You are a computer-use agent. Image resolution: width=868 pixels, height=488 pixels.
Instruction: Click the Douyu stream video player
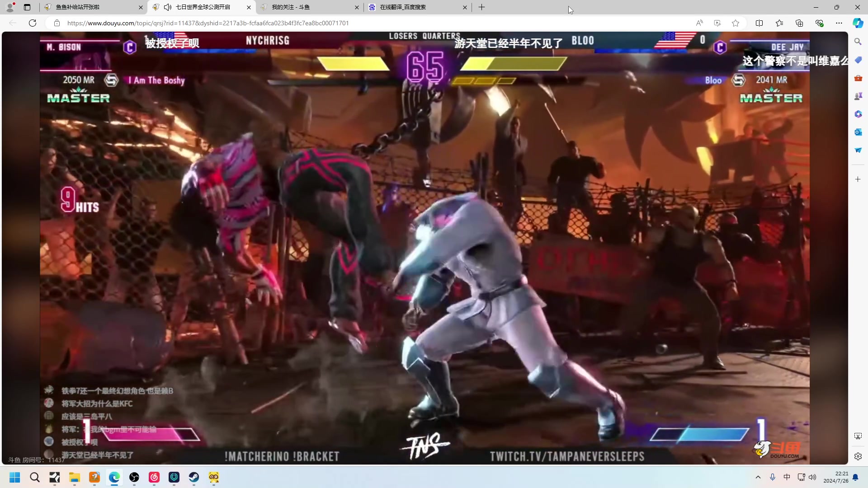tap(425, 248)
